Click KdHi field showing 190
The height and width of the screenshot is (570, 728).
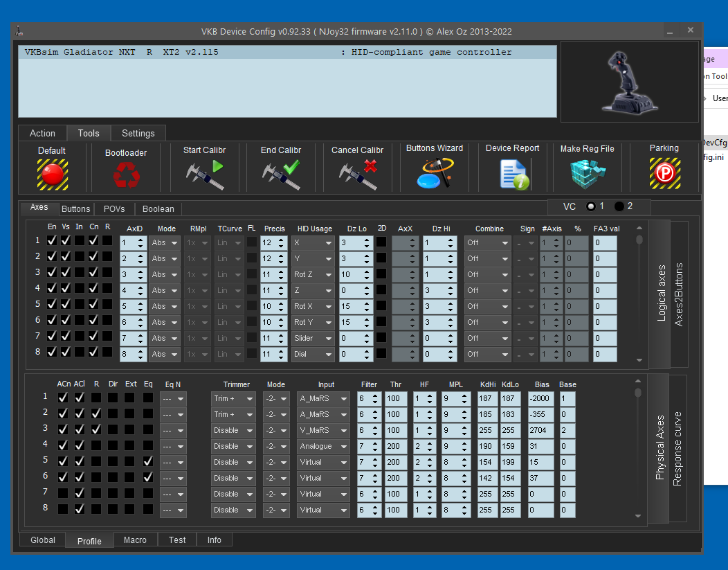tap(487, 446)
